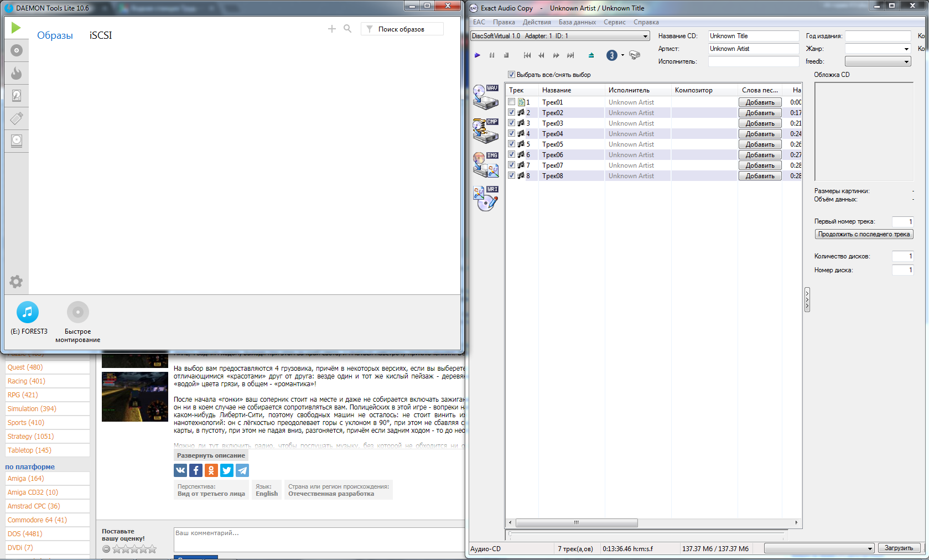Uncheck the checkbox for Трек03
Screen dimensions: 929x560
point(512,123)
